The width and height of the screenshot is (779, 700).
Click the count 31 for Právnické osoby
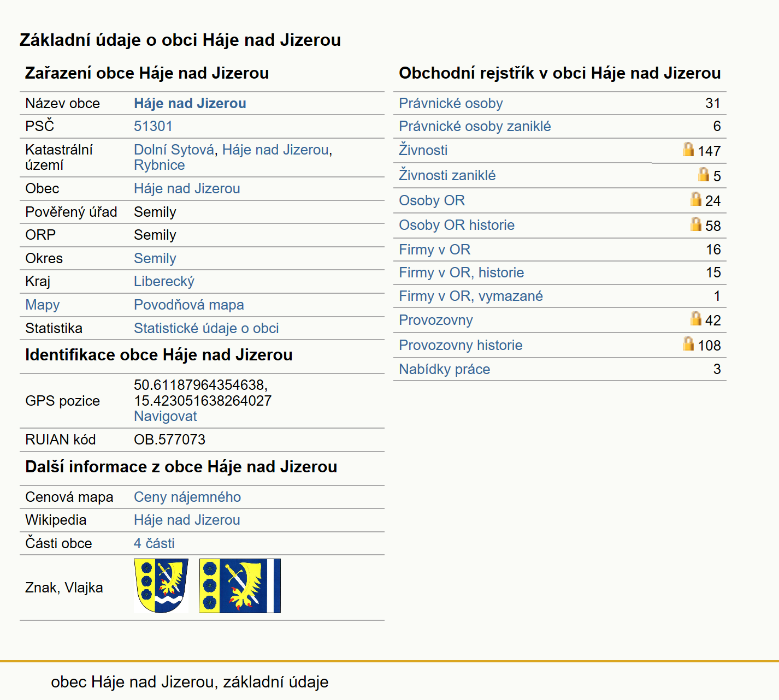713,103
